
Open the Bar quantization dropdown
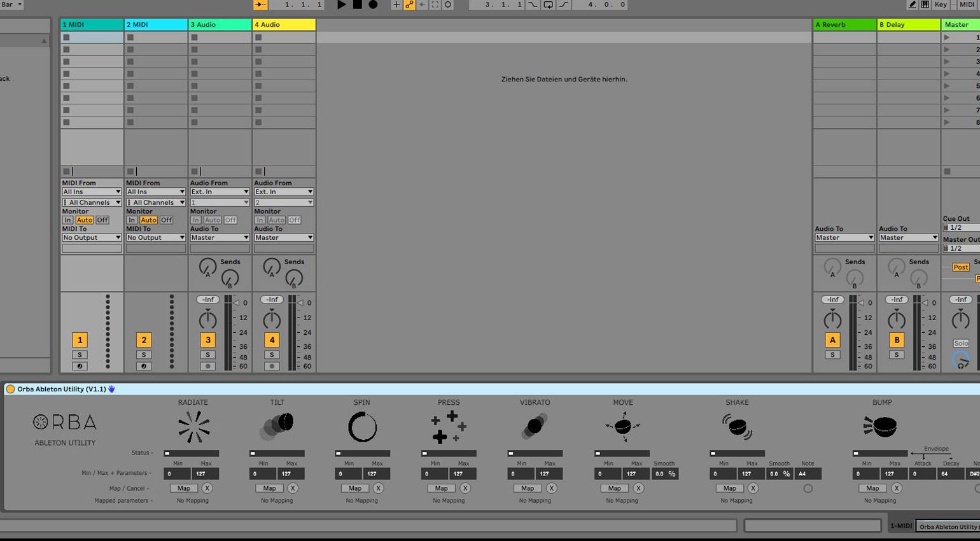(x=11, y=4)
